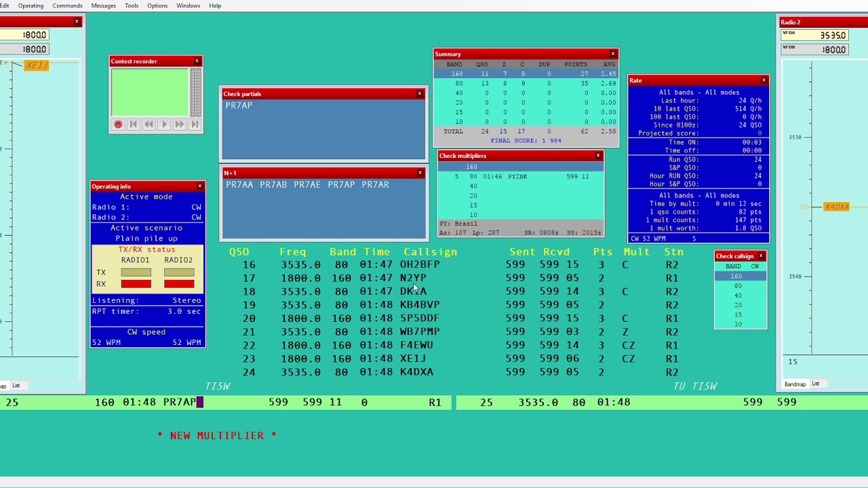The width and height of the screenshot is (868, 488).
Task: Close the Contest recorder window
Action: [x=197, y=61]
